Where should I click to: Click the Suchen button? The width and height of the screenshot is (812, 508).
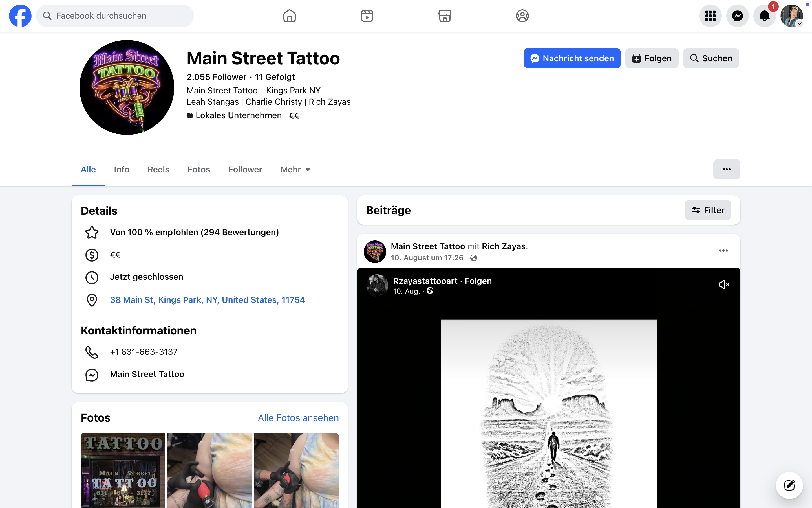pyautogui.click(x=711, y=58)
